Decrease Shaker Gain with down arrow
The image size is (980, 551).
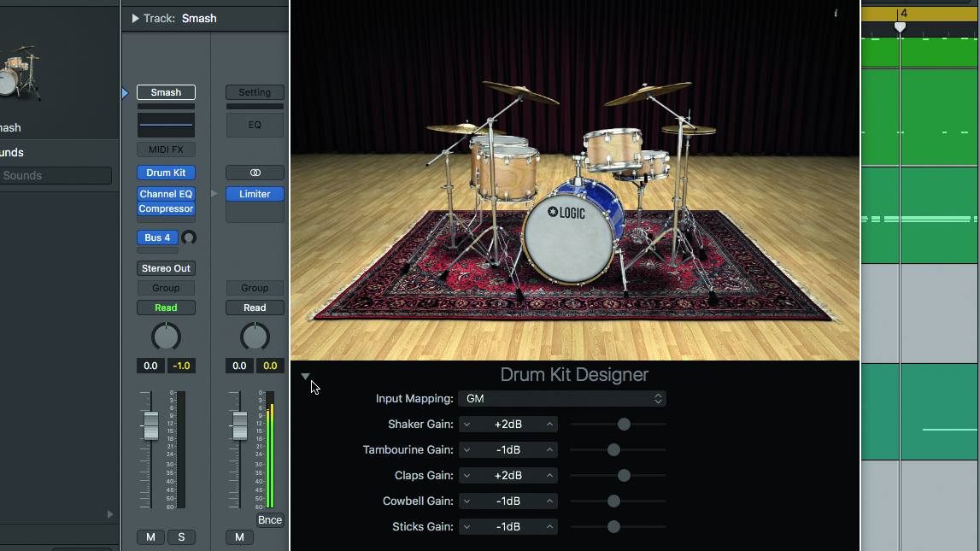[467, 425]
